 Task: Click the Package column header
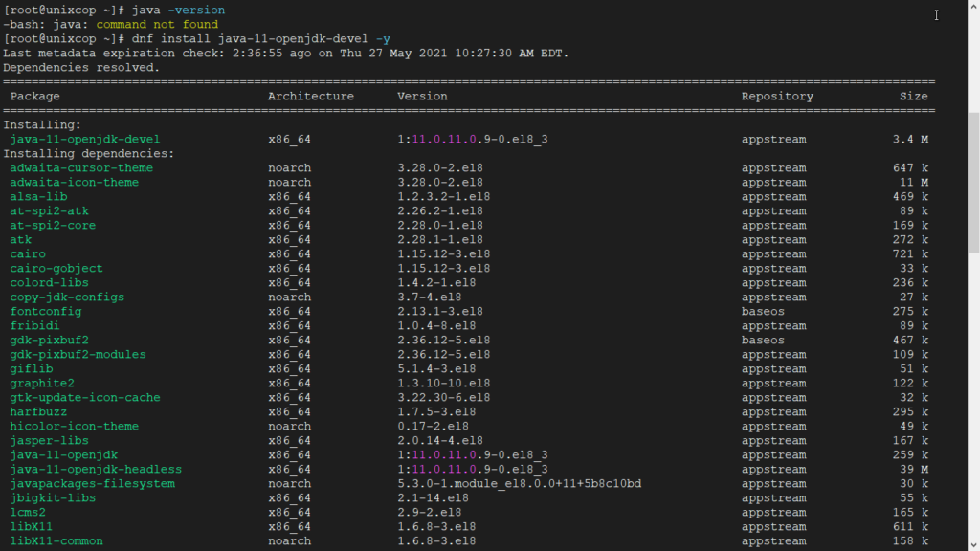[x=35, y=96]
